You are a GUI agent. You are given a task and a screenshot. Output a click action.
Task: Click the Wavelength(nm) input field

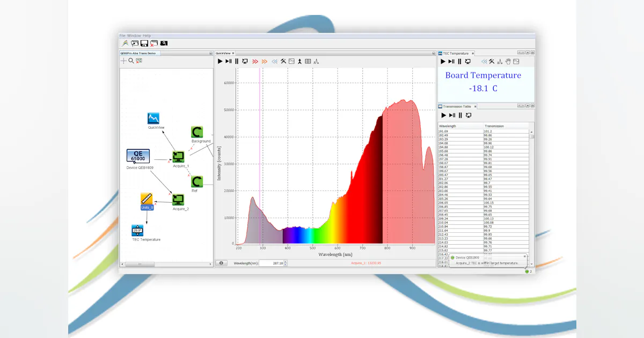[271, 263]
